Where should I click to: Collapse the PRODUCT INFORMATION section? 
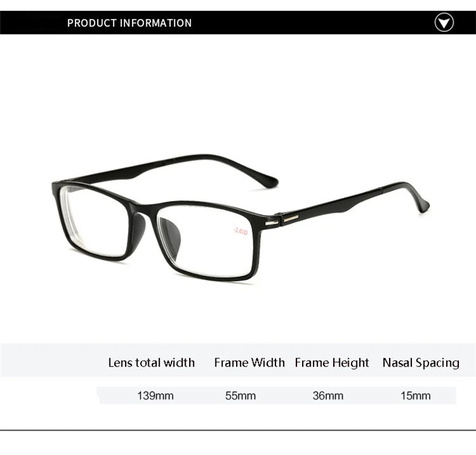click(x=444, y=22)
